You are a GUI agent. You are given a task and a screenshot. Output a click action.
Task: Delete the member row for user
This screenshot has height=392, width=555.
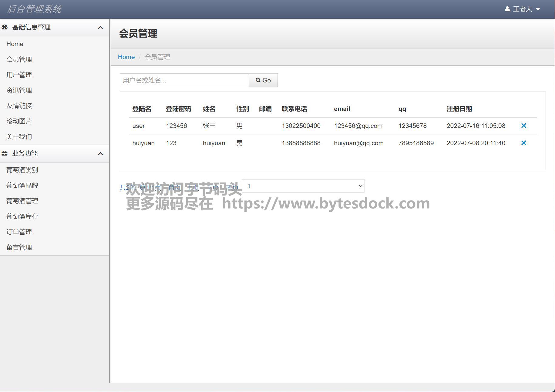[x=523, y=126]
